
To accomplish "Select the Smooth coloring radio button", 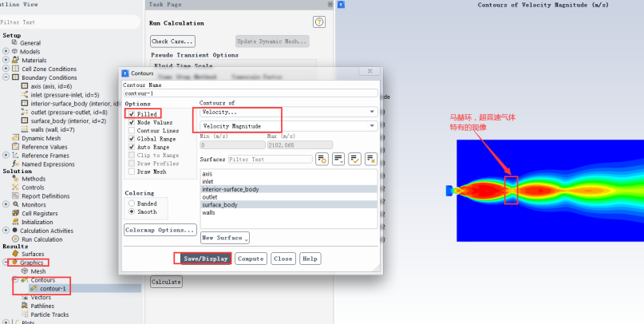I will click(132, 211).
